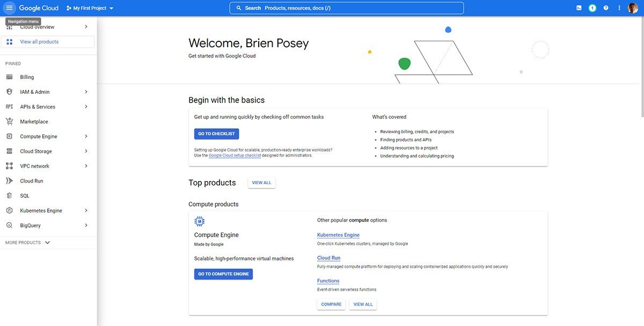
Task: Click the Cloud Run icon in sidebar
Action: (x=9, y=181)
